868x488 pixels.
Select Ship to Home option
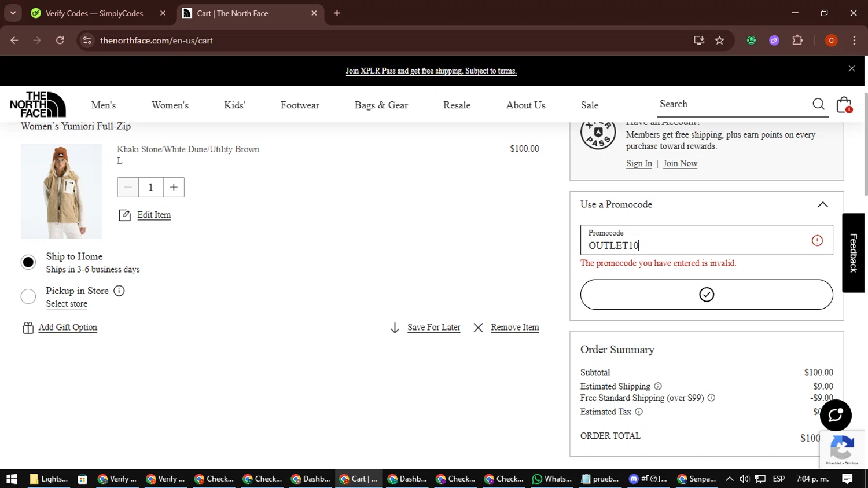(x=28, y=262)
